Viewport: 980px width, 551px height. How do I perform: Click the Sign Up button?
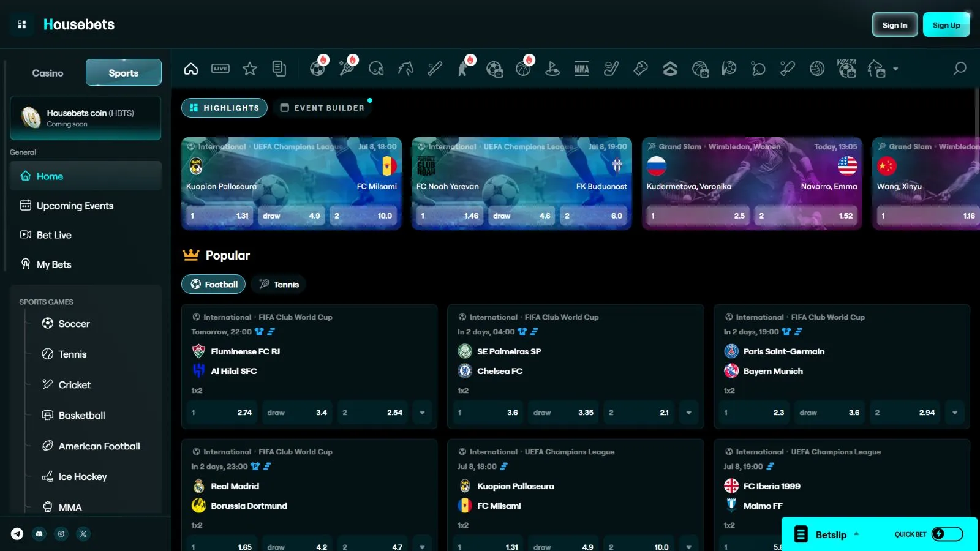946,24
